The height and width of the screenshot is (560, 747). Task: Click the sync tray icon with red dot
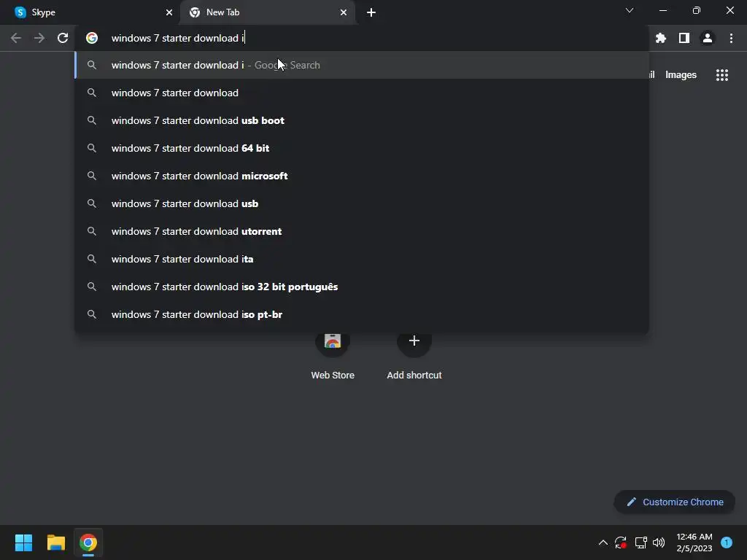point(620,542)
